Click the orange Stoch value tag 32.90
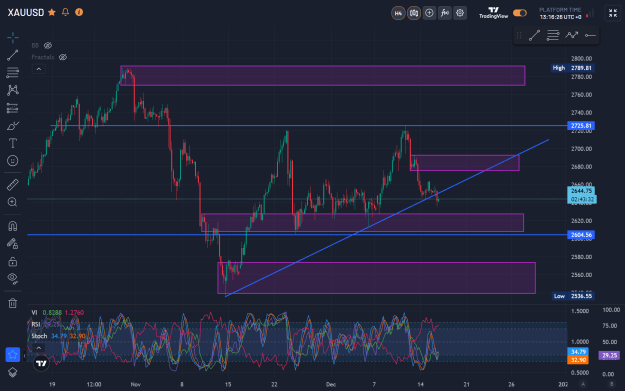Image resolution: width=625 pixels, height=391 pixels. point(578,360)
